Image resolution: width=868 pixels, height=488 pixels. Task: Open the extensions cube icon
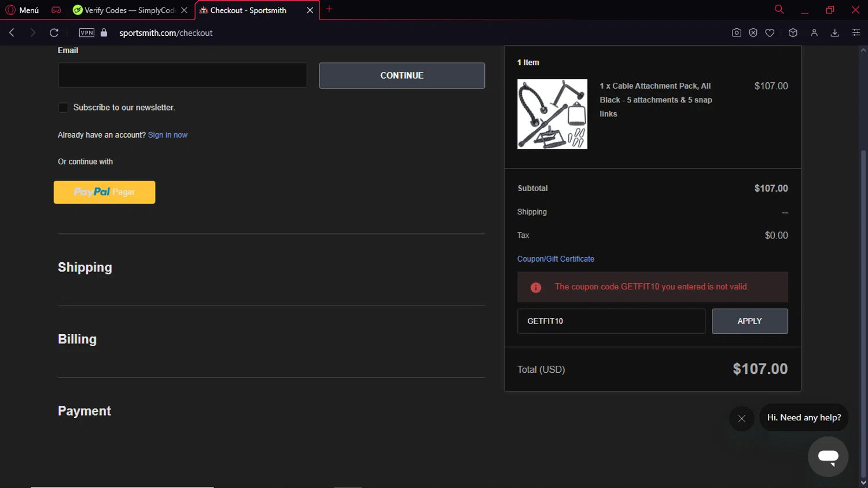[793, 32]
